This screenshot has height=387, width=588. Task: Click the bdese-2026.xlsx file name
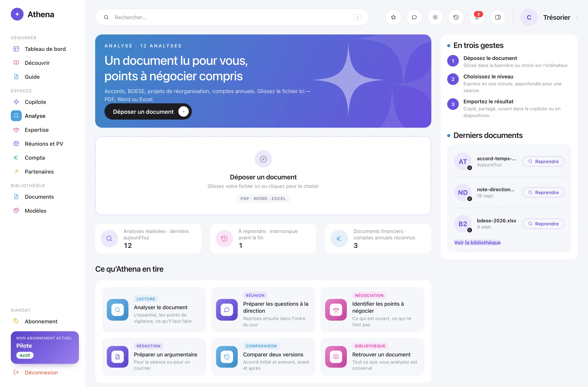pyautogui.click(x=496, y=220)
